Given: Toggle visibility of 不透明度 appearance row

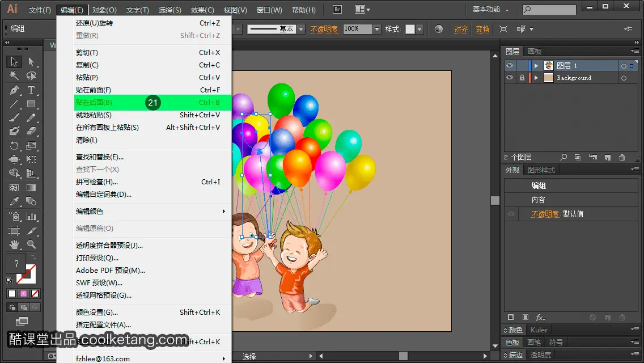Looking at the screenshot, I should (511, 214).
